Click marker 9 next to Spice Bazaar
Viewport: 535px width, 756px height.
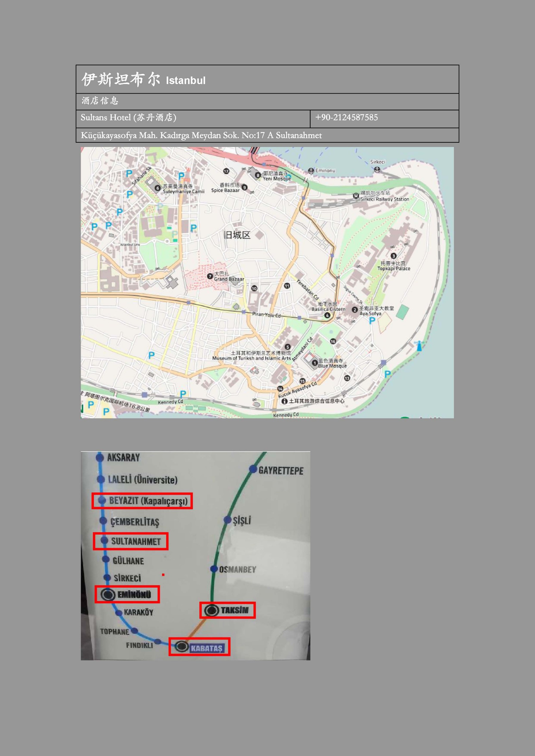pyautogui.click(x=245, y=188)
